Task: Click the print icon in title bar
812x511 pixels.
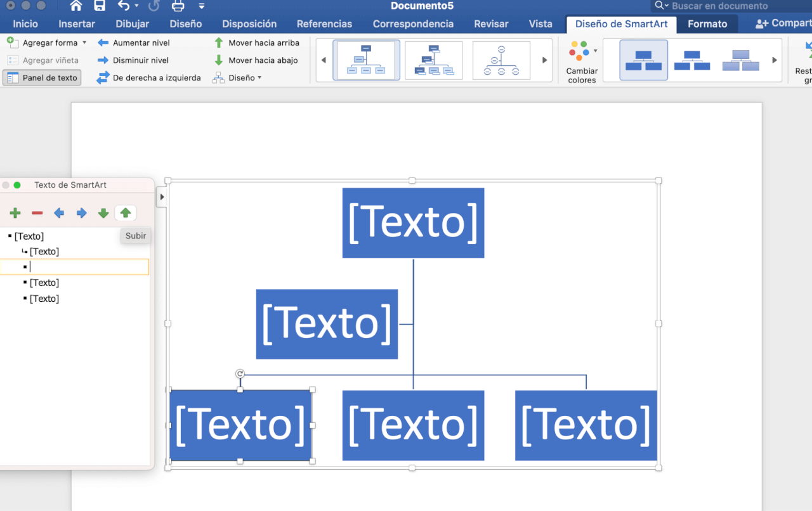Action: click(178, 6)
